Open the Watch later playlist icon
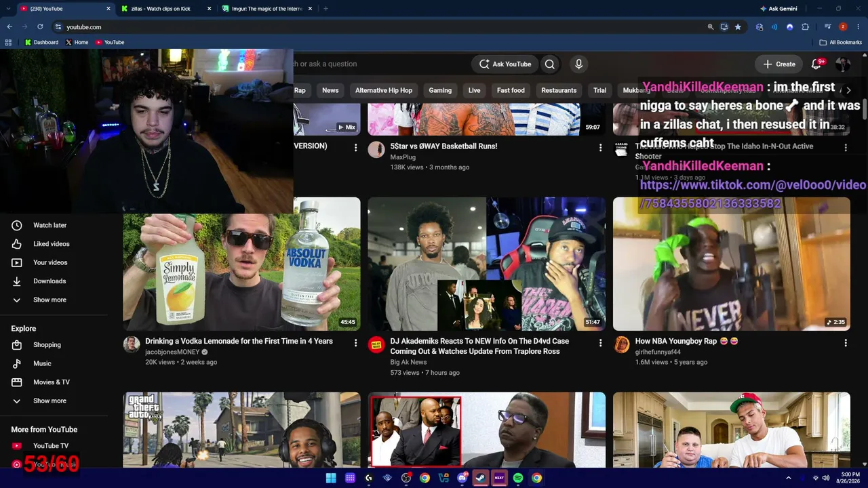This screenshot has width=868, height=488. (17, 225)
